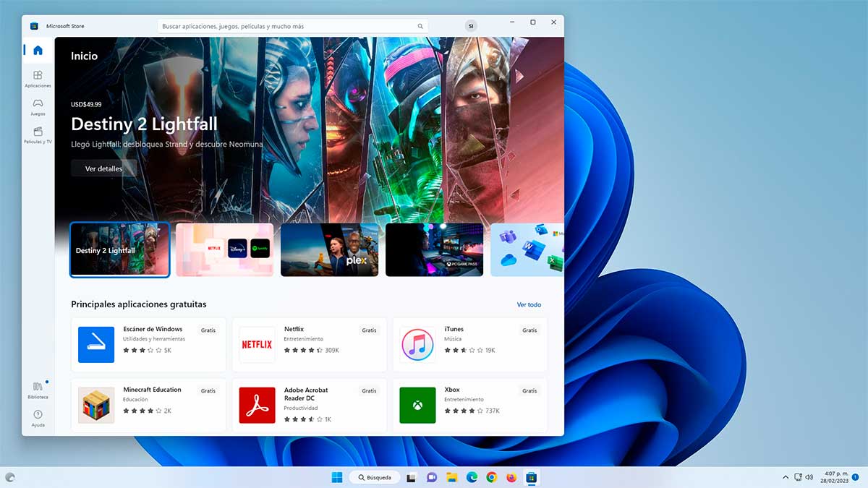Image resolution: width=868 pixels, height=488 pixels.
Task: Click Gratis button for Xbox
Action: [530, 390]
